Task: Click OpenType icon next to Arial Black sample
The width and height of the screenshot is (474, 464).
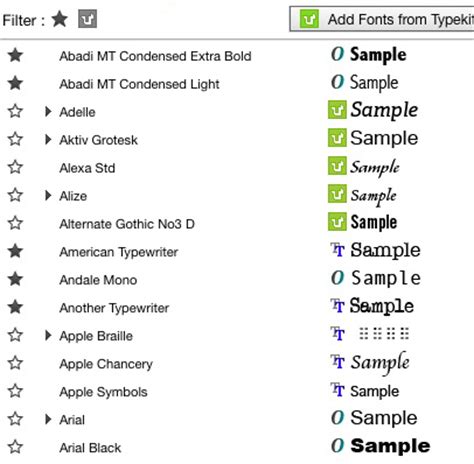Action: tap(337, 446)
